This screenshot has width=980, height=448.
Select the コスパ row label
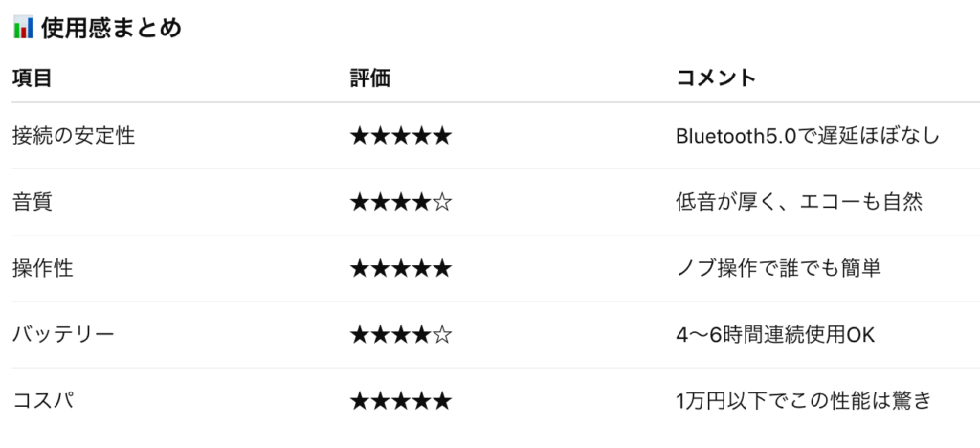43,400
